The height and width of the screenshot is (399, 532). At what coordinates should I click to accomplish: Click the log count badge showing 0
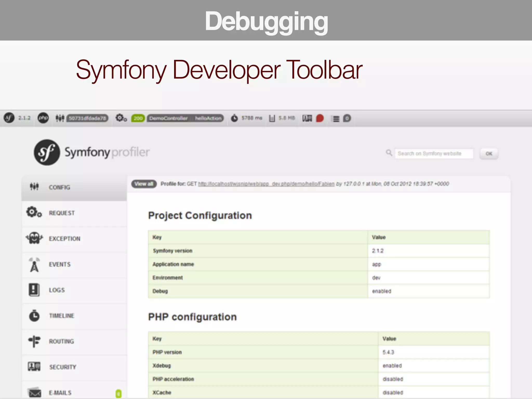pos(347,118)
